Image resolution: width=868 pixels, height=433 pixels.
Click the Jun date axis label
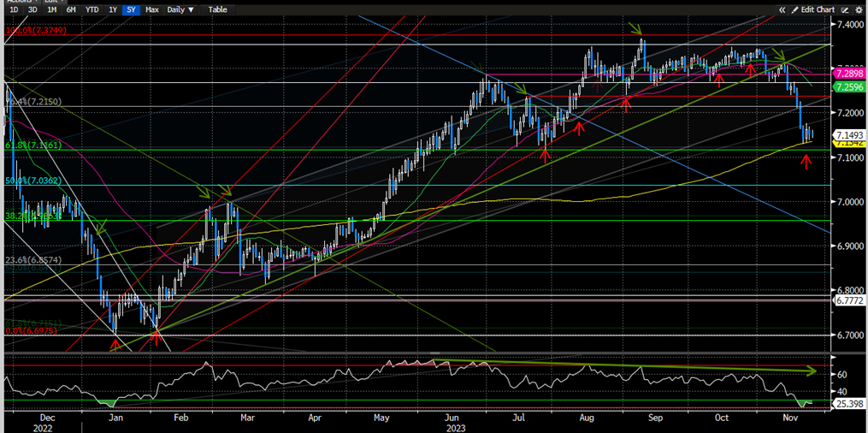(x=452, y=418)
